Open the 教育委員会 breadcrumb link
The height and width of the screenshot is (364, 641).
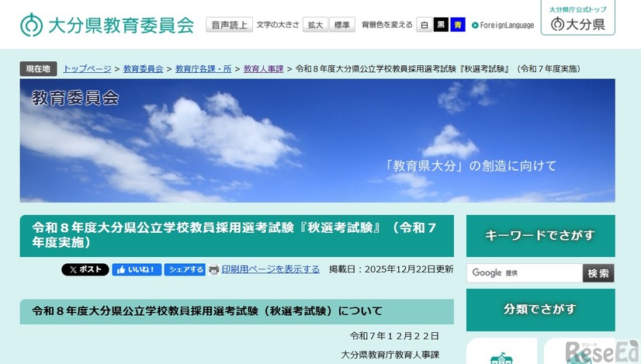pos(143,69)
